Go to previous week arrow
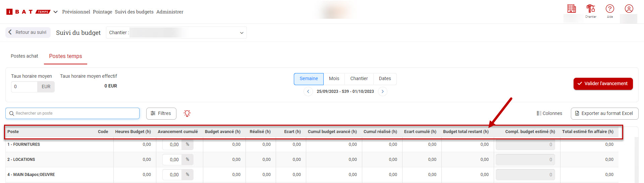The image size is (644, 183). 308,91
